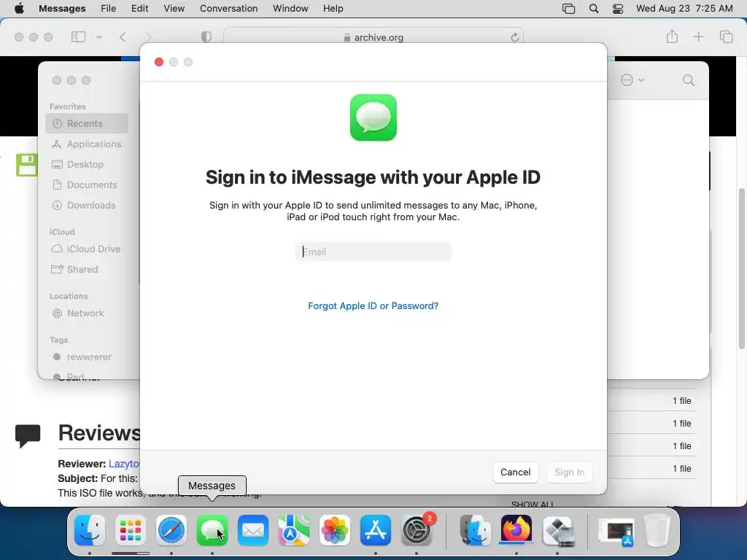
Task: Close the iMessage sign-in window
Action: (159, 62)
